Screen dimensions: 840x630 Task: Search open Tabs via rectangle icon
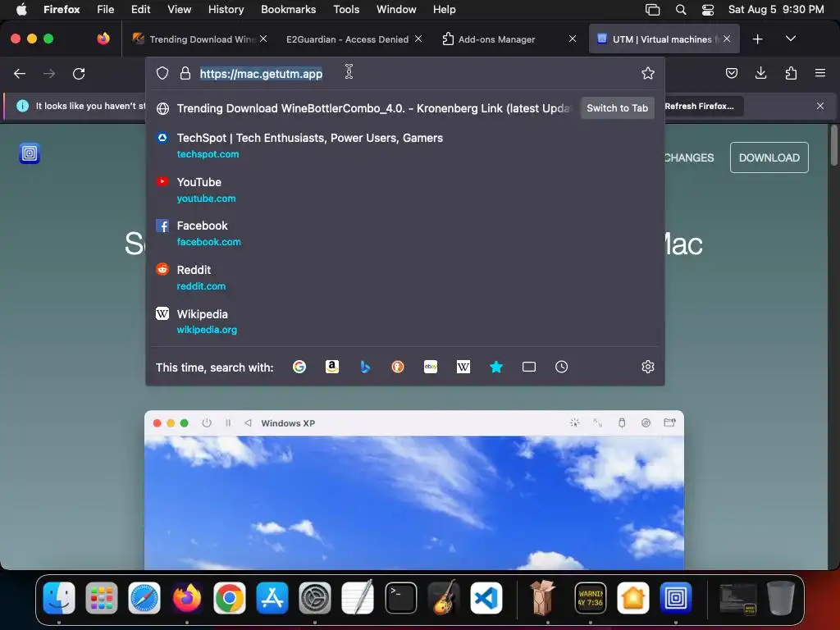(529, 367)
